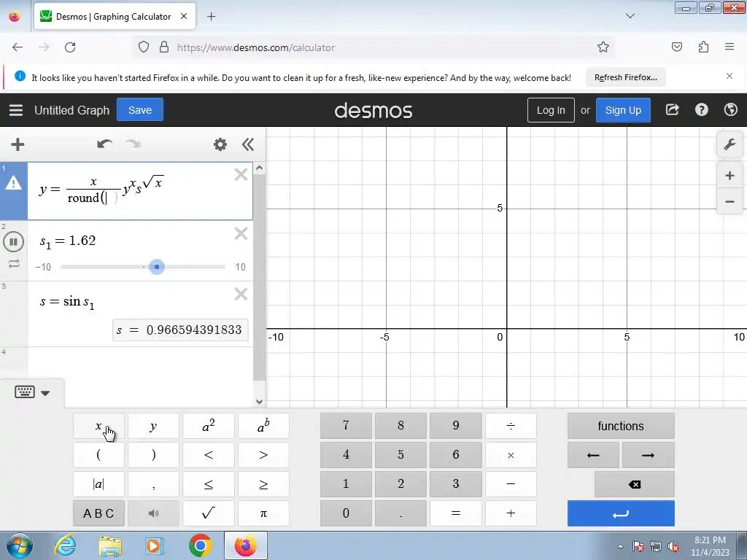
Task: Click the absolute value |a| key
Action: 98,484
